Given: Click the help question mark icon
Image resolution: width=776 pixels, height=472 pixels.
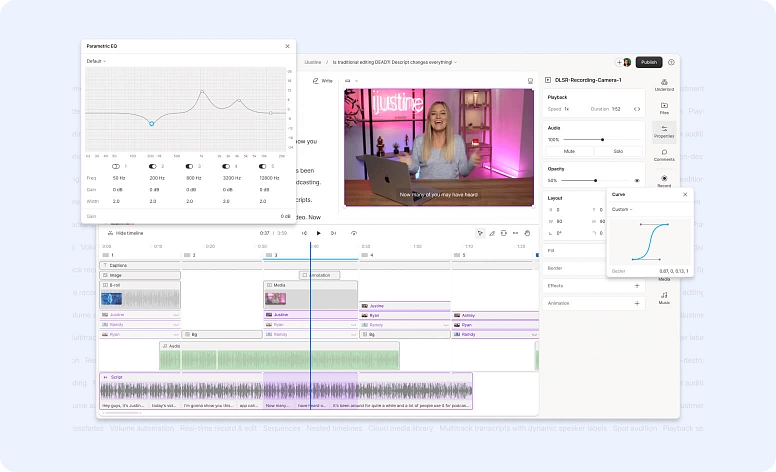Looking at the screenshot, I should coord(671,62).
